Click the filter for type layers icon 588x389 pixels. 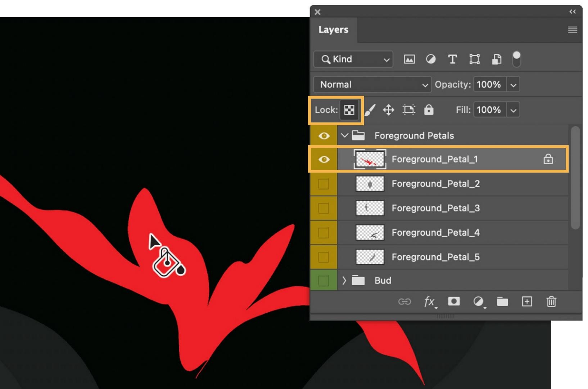coord(452,59)
